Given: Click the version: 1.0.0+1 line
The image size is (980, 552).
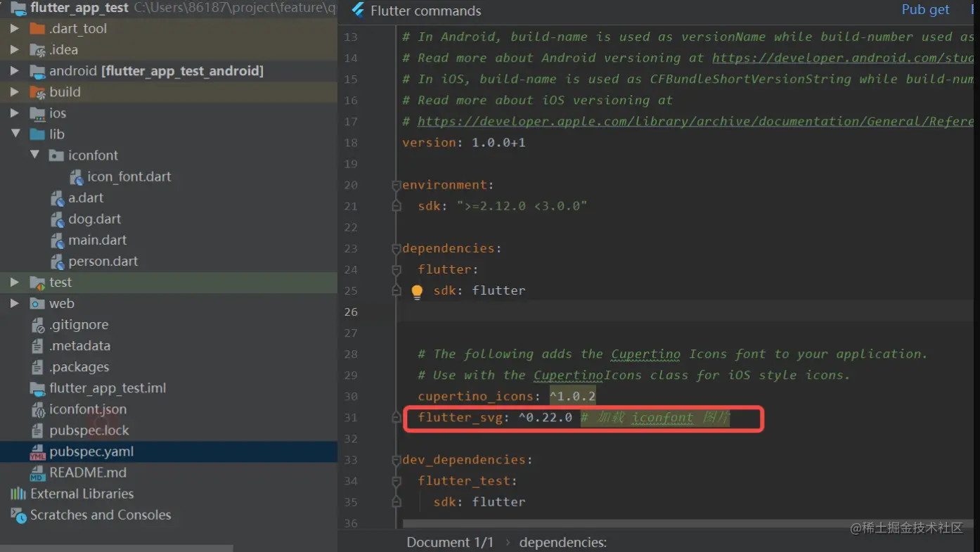Looking at the screenshot, I should [x=464, y=143].
